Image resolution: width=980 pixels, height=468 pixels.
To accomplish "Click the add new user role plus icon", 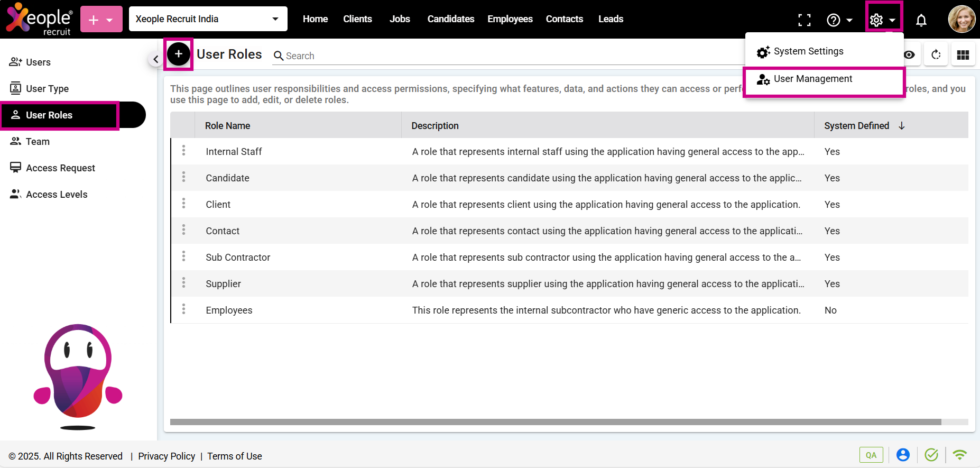I will click(179, 54).
